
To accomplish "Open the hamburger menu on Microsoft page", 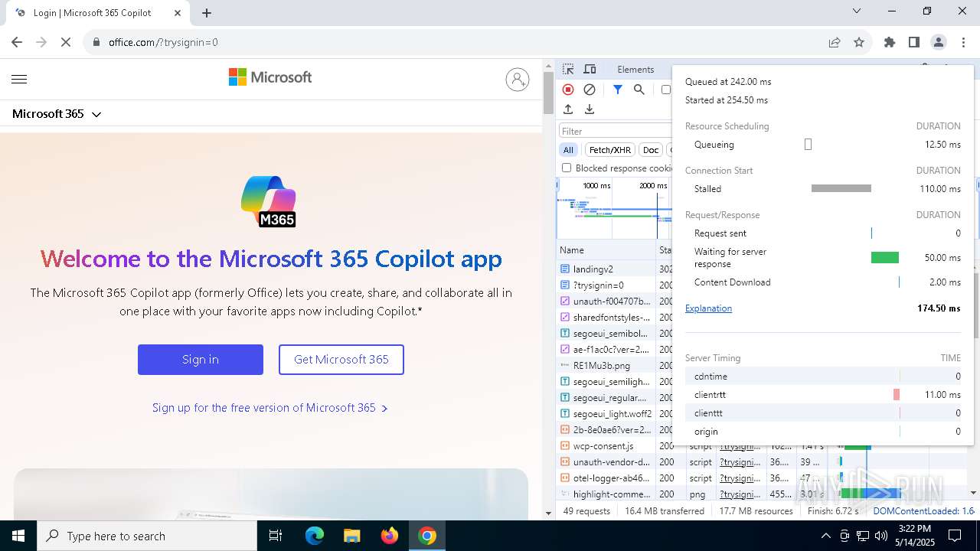I will click(x=19, y=79).
